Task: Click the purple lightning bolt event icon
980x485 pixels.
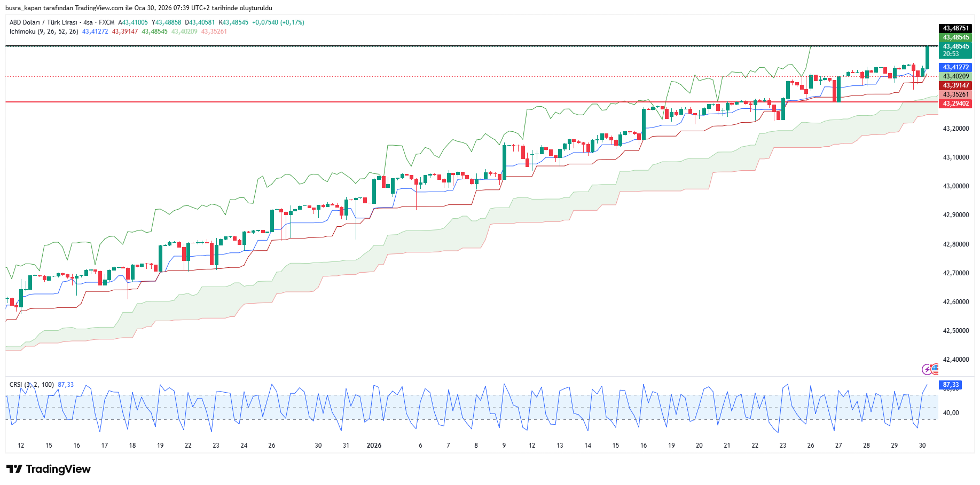Action: pos(927,369)
